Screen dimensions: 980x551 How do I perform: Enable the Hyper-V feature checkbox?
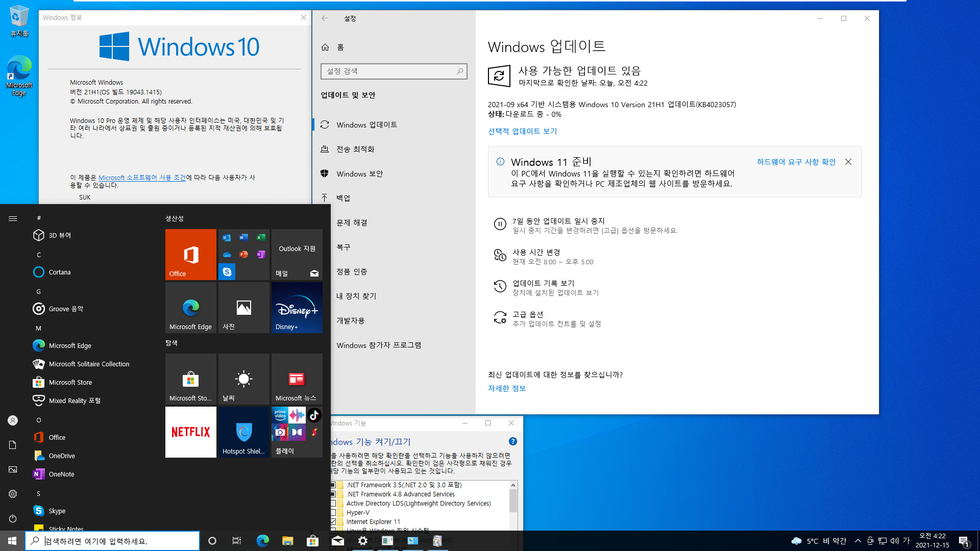tap(333, 513)
